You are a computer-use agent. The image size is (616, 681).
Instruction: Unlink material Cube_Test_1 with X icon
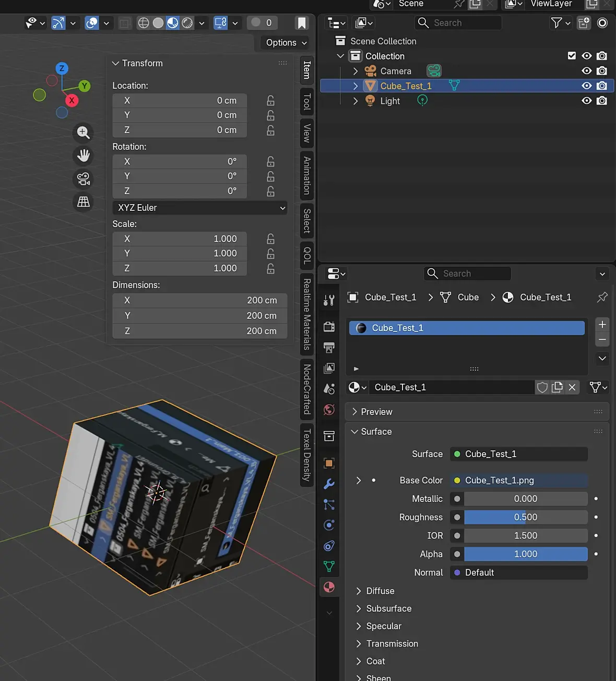(x=572, y=387)
